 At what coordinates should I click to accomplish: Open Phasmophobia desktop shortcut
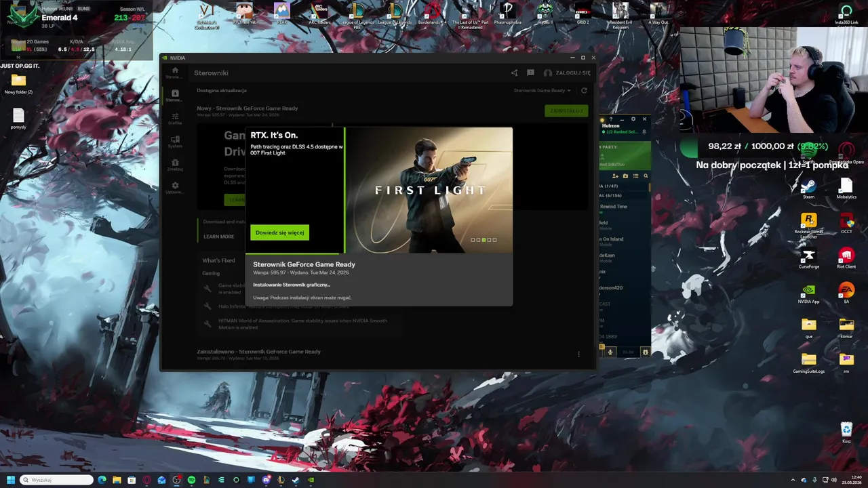(507, 14)
